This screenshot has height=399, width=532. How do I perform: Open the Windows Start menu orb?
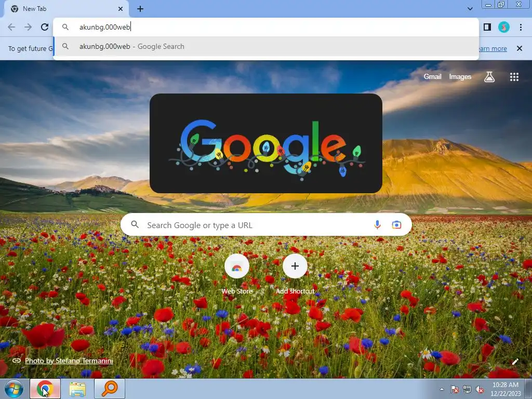point(14,389)
